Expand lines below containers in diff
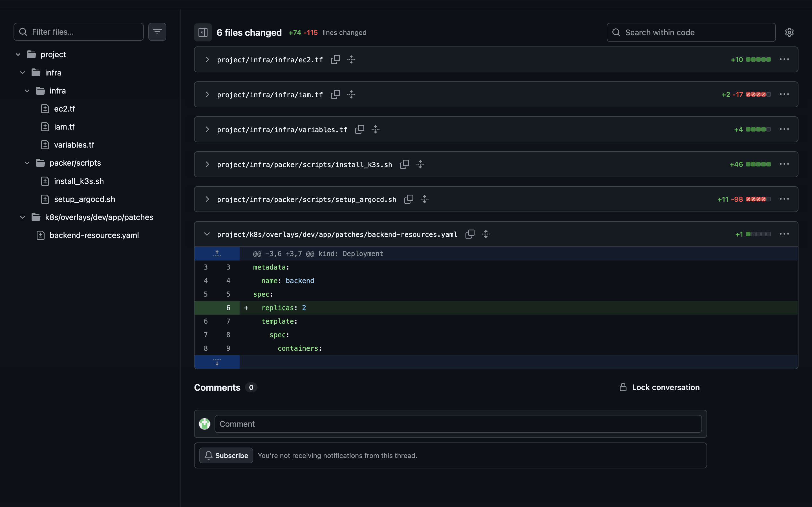 (x=217, y=362)
